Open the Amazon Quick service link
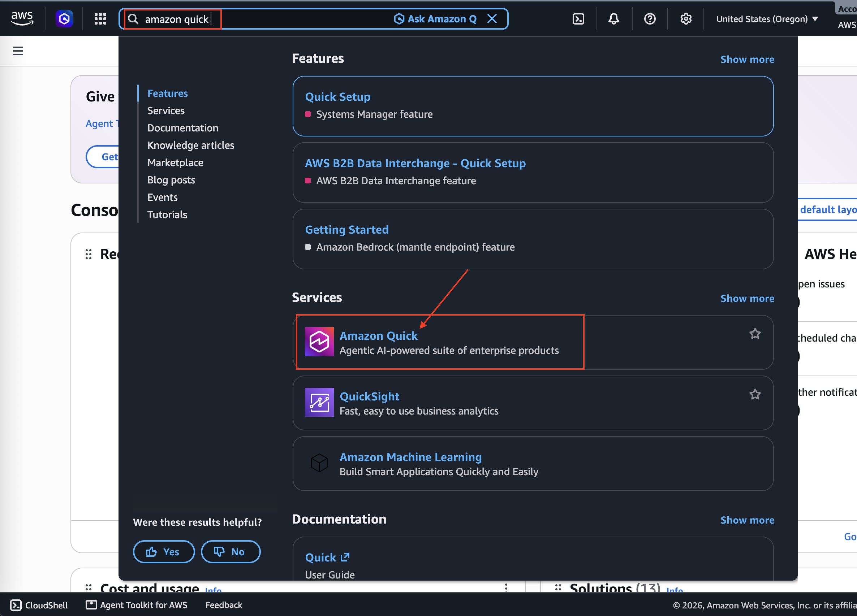The width and height of the screenshot is (857, 616). pos(378,336)
